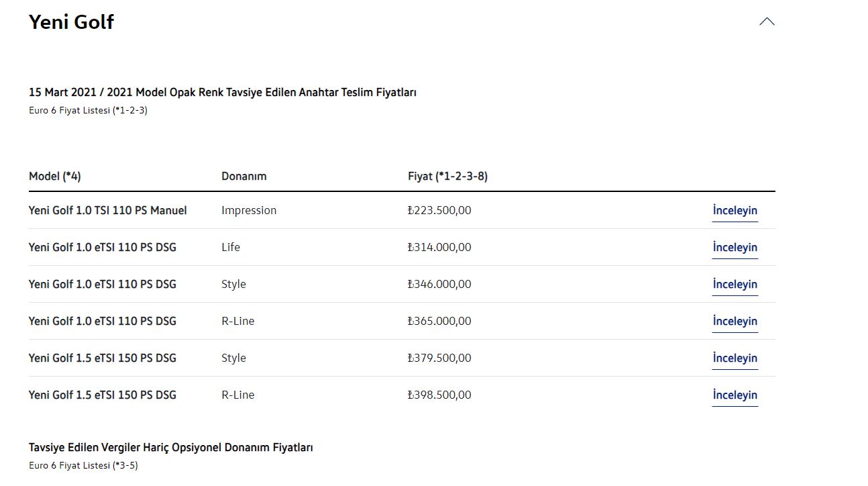Click price ₺365.000,00

coord(439,321)
